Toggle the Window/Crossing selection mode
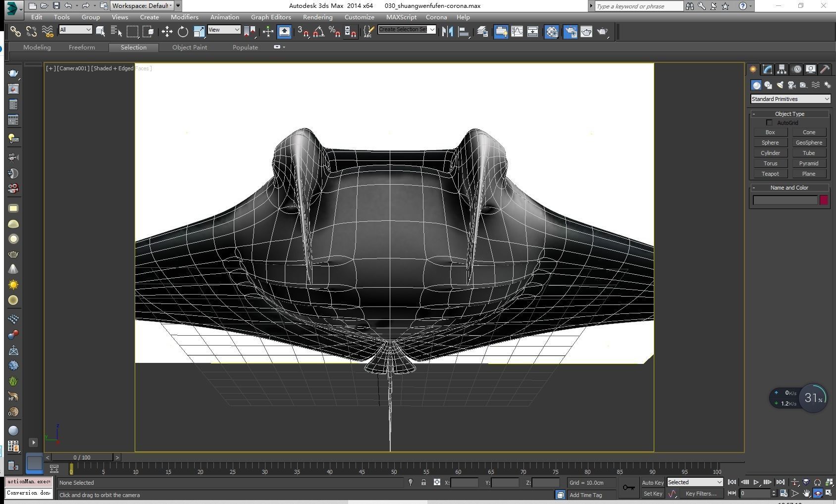836x504 pixels. point(148,32)
